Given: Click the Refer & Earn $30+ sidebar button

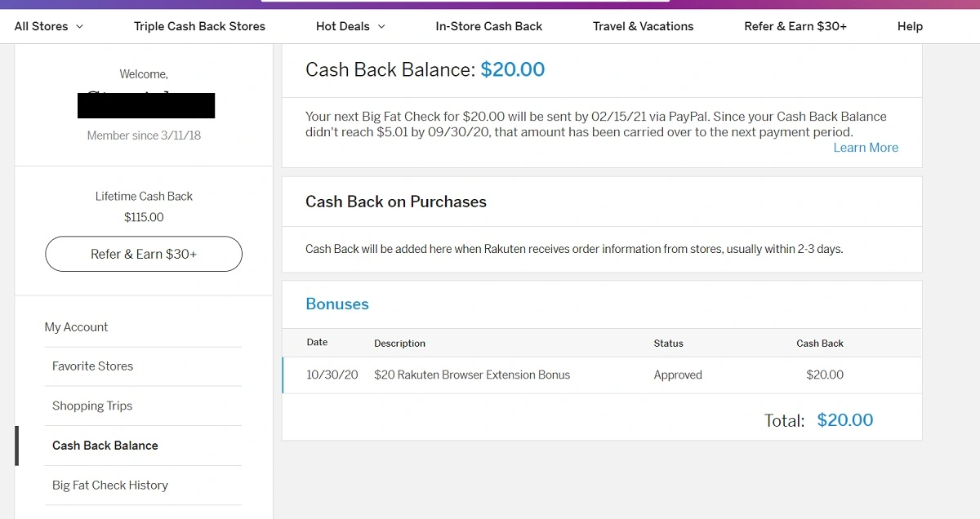Looking at the screenshot, I should pos(144,254).
